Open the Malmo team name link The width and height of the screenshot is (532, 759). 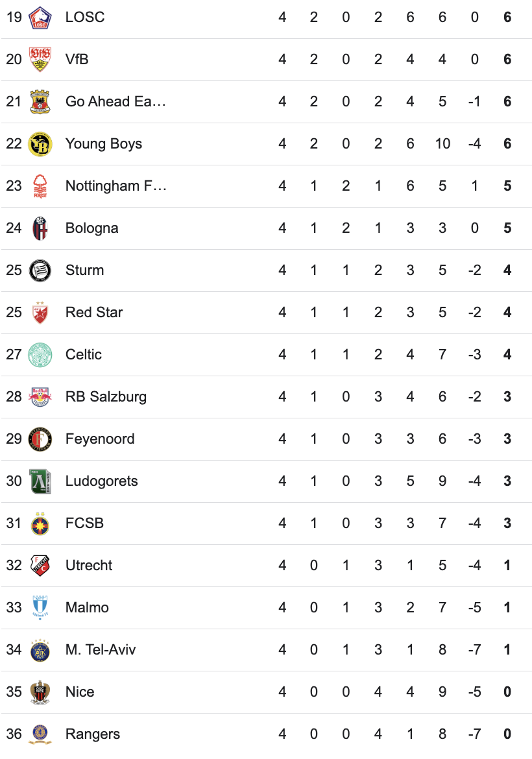point(87,608)
